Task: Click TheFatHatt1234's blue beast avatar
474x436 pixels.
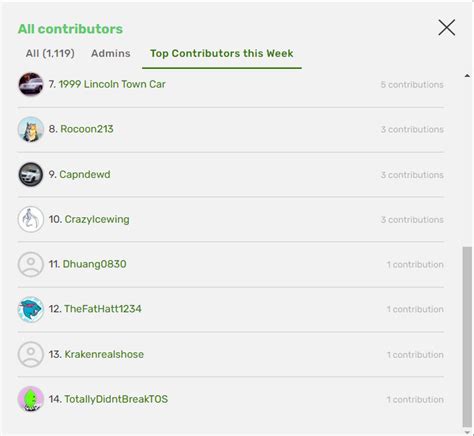Action: (x=31, y=309)
